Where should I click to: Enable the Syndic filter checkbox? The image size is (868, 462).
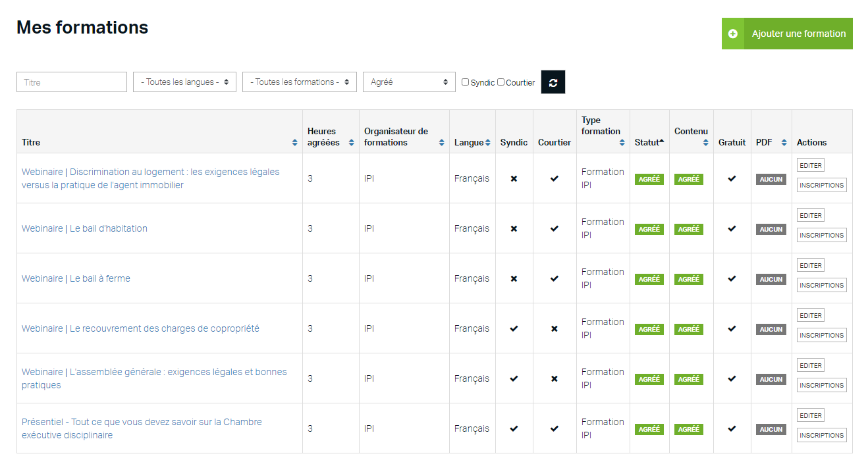pyautogui.click(x=466, y=82)
